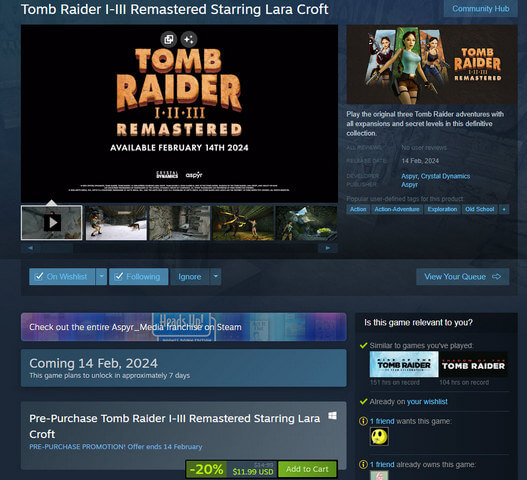Screen dimensions: 527x480
Task: Open Rise of the Tomb Raider capsule
Action: coord(404,364)
